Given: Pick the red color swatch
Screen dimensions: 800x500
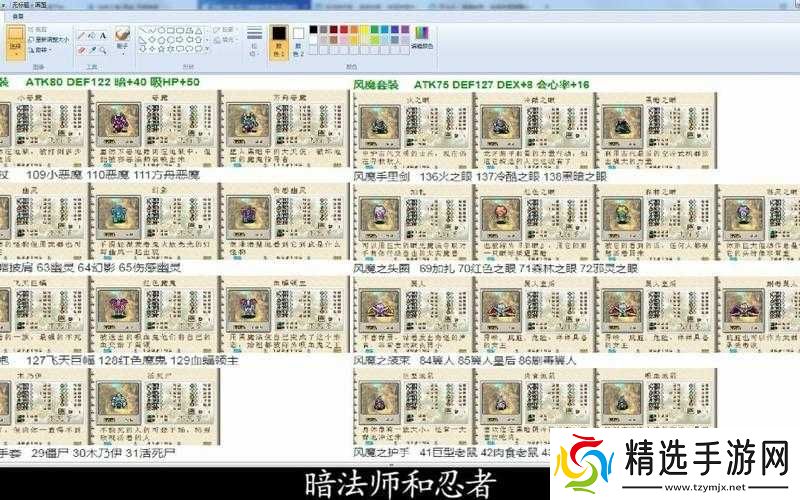Looking at the screenshot, I should 344,29.
